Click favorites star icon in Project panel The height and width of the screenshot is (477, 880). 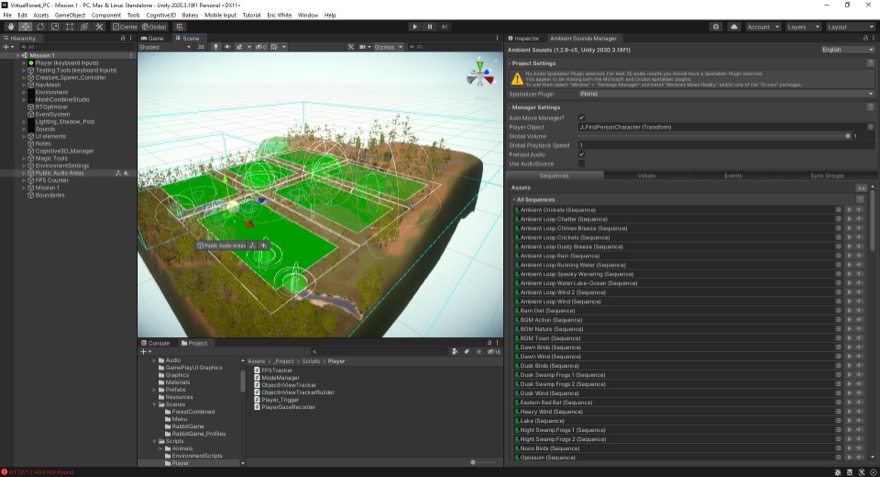pos(479,351)
